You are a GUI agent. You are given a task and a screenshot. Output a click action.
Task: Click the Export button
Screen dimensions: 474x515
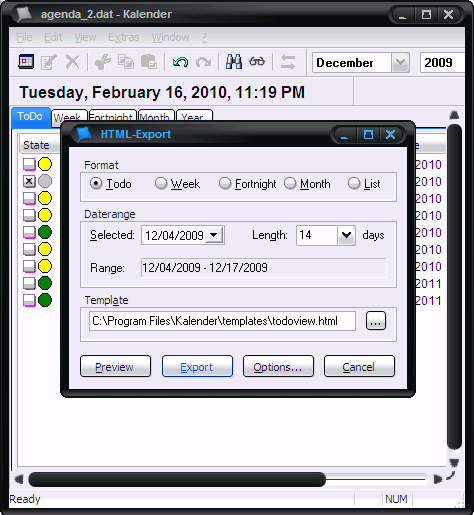coord(197,366)
